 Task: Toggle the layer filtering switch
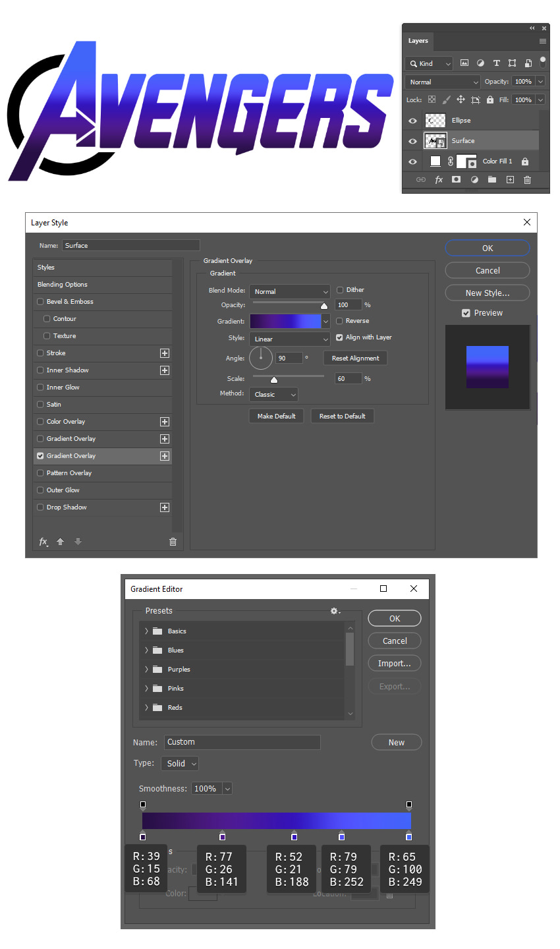coord(542,62)
